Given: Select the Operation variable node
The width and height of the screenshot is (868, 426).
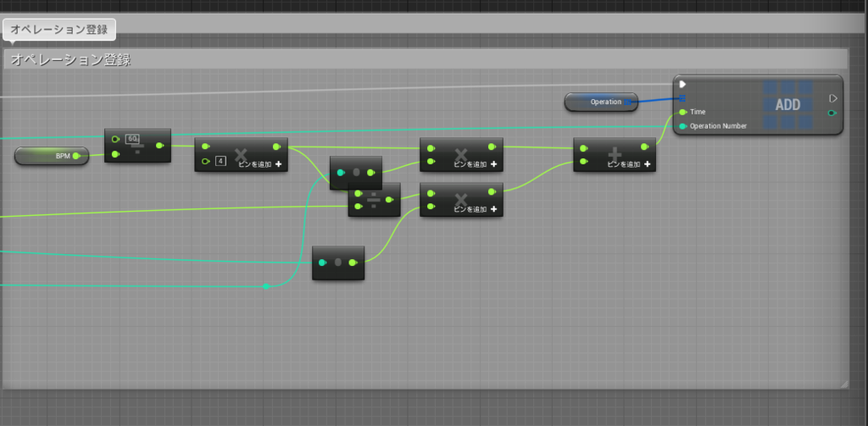Looking at the screenshot, I should (x=601, y=102).
